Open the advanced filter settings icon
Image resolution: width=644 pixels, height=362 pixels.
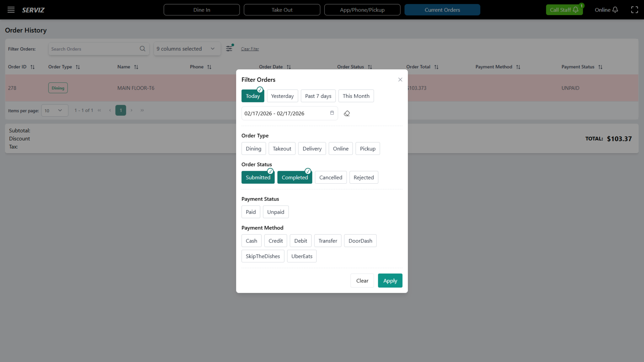(229, 49)
